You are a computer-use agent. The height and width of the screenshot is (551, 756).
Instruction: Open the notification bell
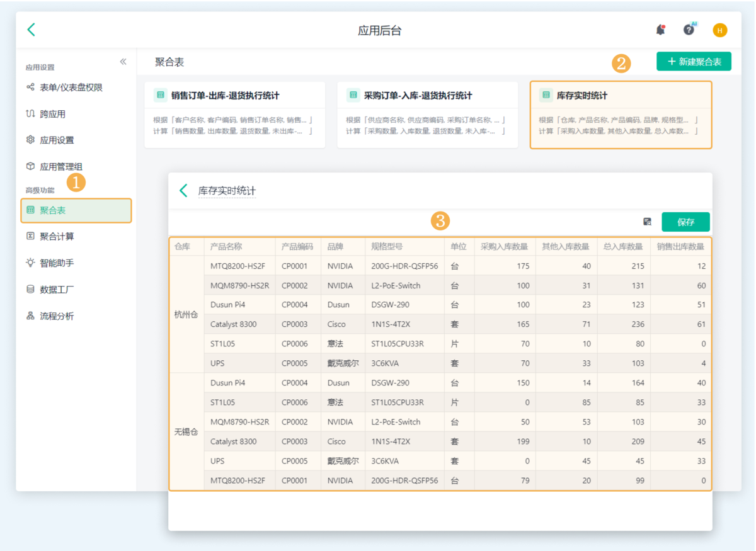coord(660,30)
